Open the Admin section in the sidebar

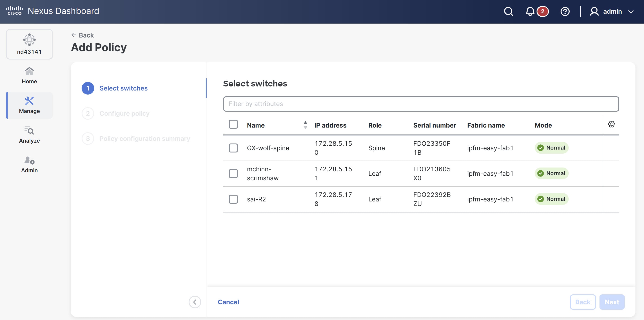point(29,164)
